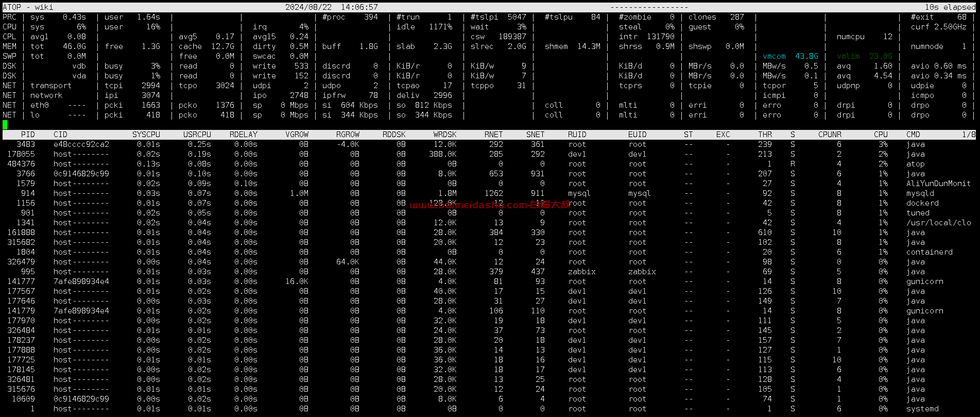
Task: Select the atop process row PID 484376
Action: [489, 164]
